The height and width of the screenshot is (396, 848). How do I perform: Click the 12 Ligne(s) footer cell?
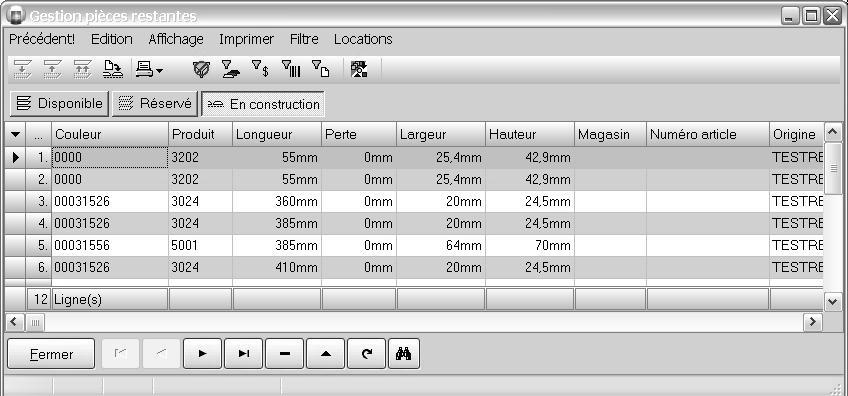[x=110, y=299]
